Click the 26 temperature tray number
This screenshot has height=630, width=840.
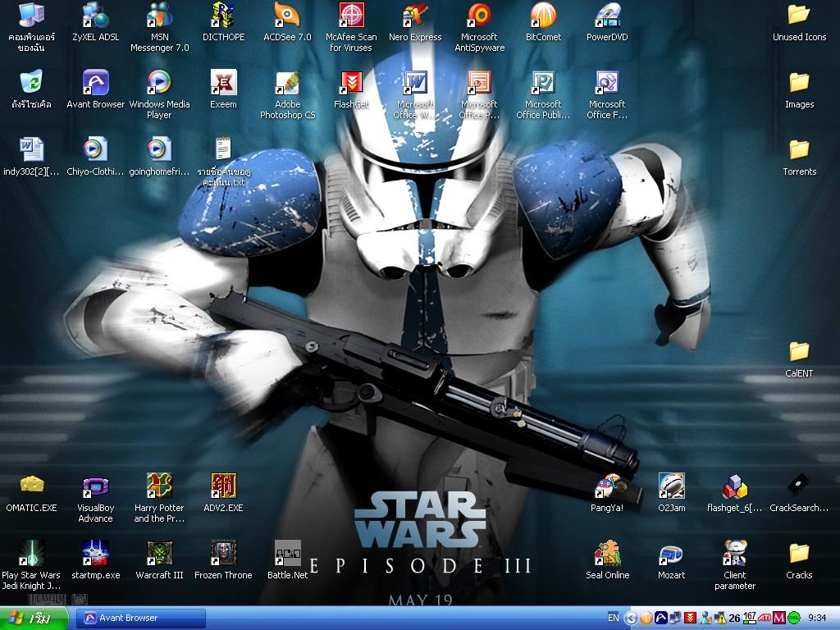click(734, 619)
